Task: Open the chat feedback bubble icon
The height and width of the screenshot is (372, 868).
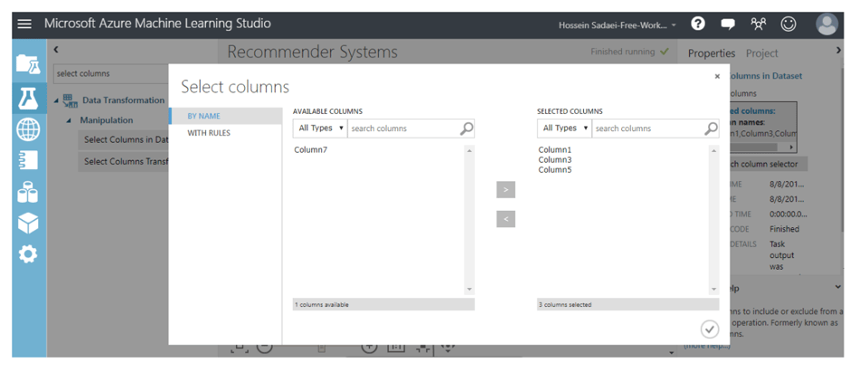Action: tap(728, 24)
